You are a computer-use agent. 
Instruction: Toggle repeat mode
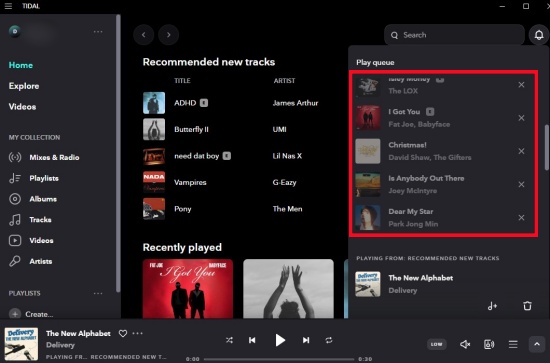click(x=329, y=340)
